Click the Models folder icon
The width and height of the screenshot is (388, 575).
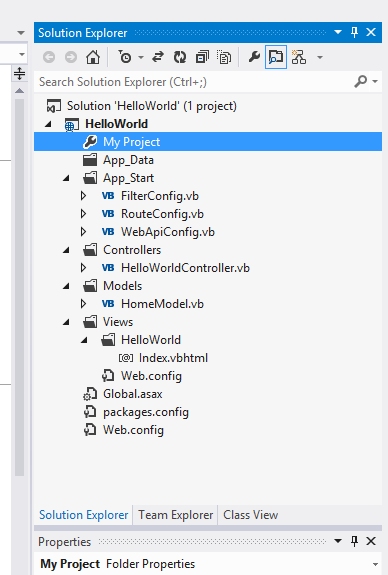(90, 286)
